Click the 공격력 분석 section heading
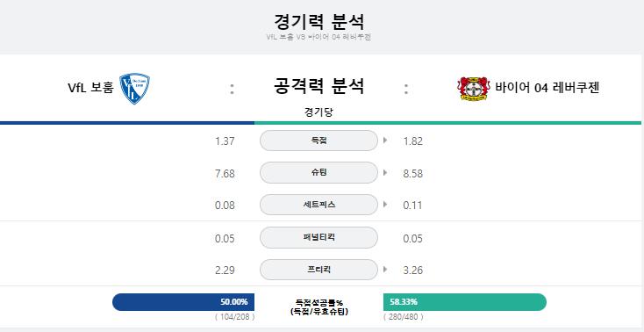This screenshot has height=332, width=644. coord(318,86)
